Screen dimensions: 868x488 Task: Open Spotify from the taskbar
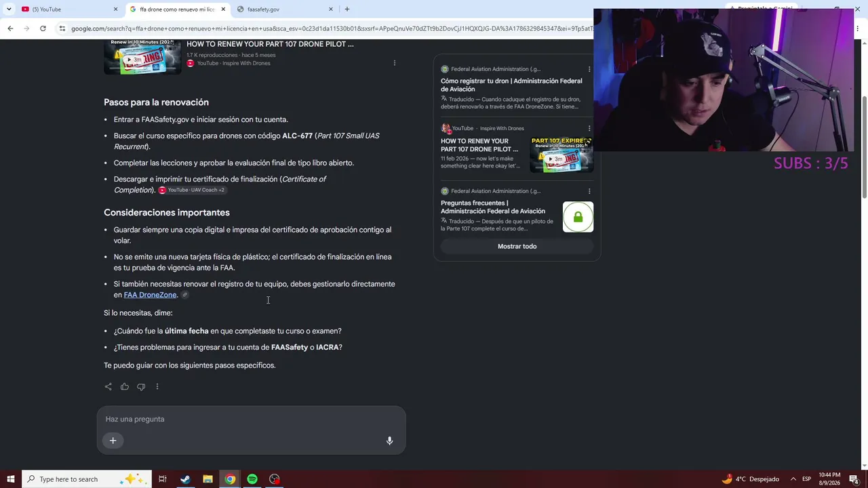coord(252,479)
